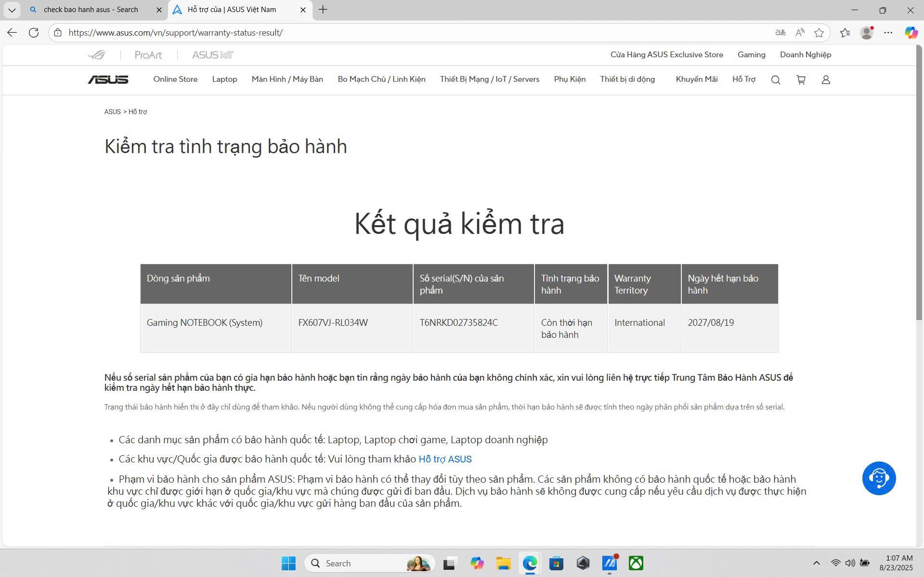Open the browser profile avatar
This screenshot has width=924, height=577.
tap(867, 33)
